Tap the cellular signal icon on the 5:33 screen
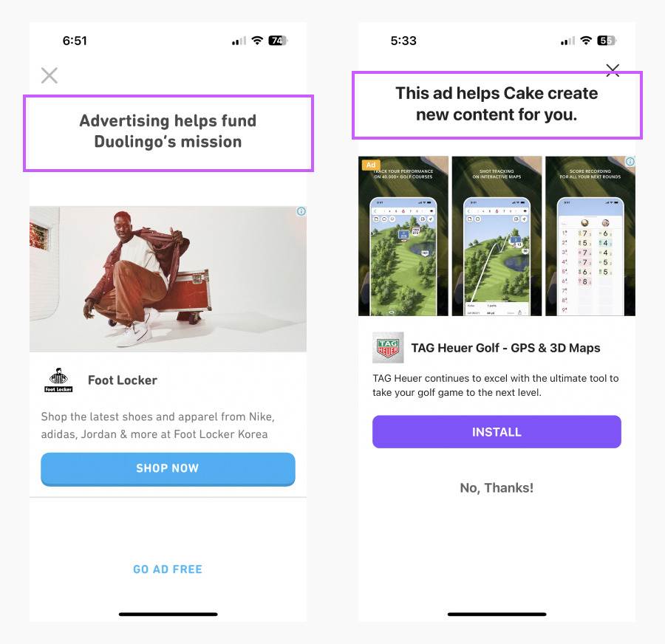The height and width of the screenshot is (644, 665). (567, 41)
